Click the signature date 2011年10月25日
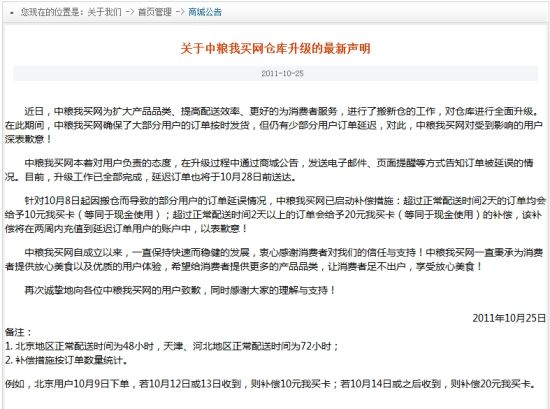 509,318
